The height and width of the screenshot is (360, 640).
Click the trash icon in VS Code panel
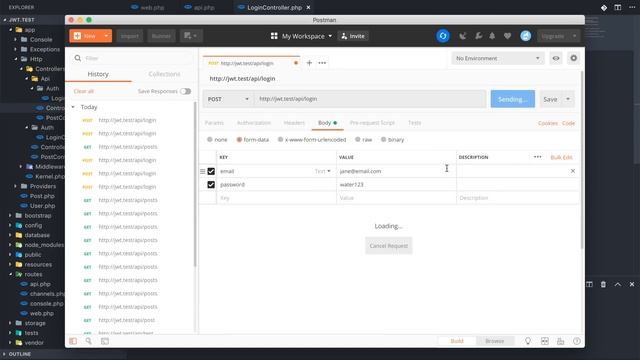pyautogui.click(x=603, y=284)
